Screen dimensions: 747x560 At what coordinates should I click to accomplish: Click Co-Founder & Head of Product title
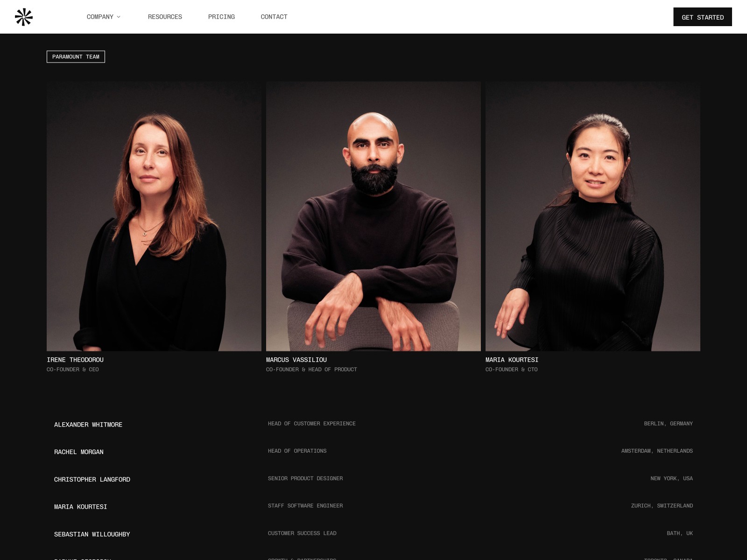tap(311, 370)
